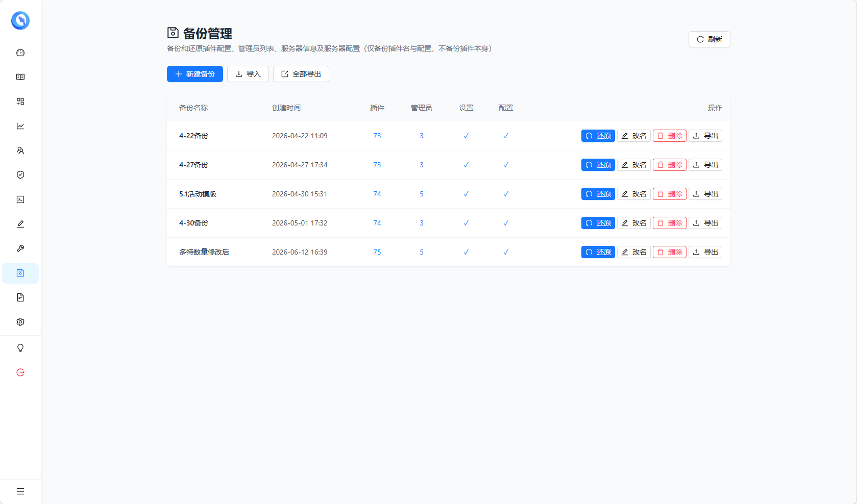Viewport: 857px width, 504px height.
Task: Open the terminal console icon in sidebar
Action: tap(20, 199)
